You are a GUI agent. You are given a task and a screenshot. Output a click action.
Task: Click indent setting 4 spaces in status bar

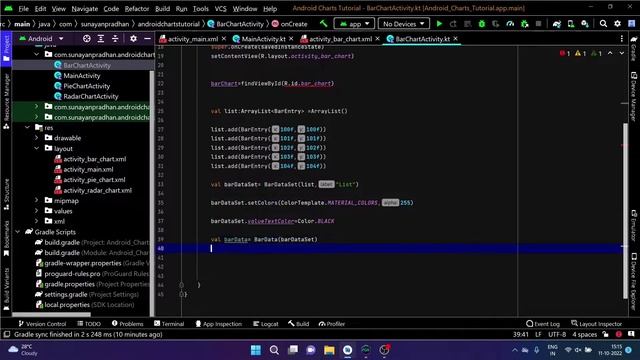point(584,334)
